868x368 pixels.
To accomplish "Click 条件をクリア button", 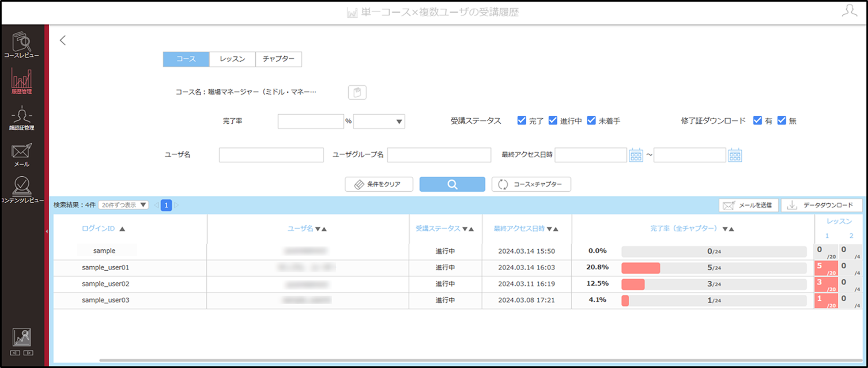I will click(x=379, y=184).
